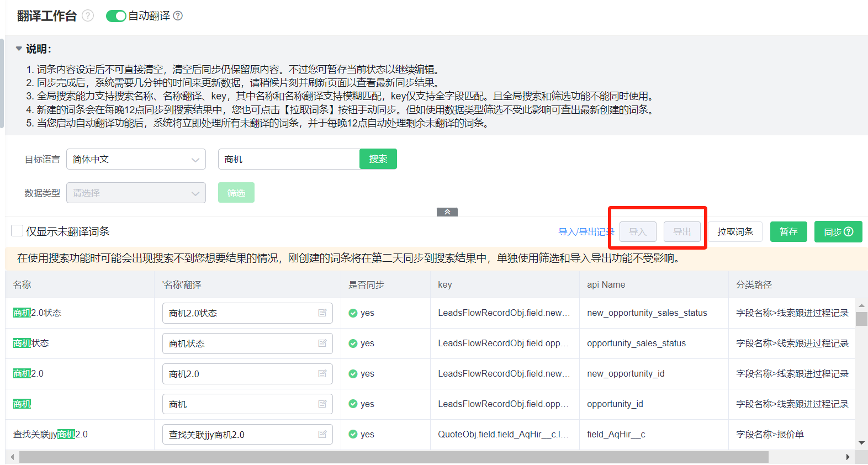Viewport: 868px width, 465px height.
Task: Click edit icon in the 商机 translation field
Action: click(x=322, y=404)
